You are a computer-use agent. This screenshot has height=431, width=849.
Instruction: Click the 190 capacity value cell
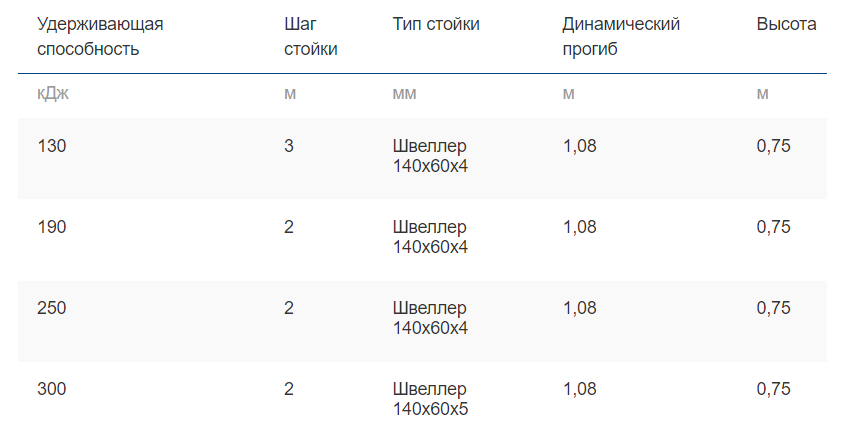point(51,226)
